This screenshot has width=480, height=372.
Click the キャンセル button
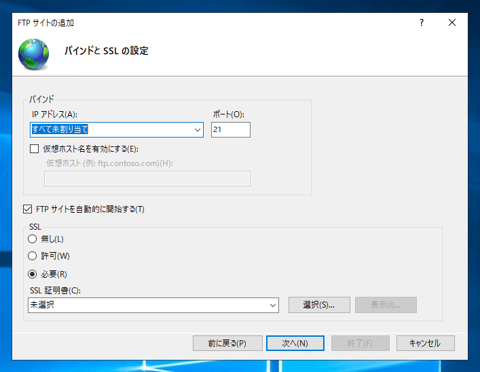[x=425, y=343]
